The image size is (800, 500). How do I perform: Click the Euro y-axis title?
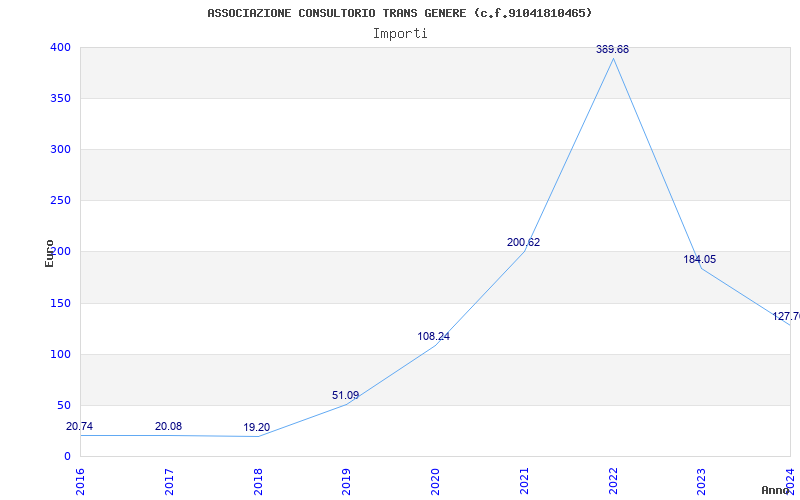[49, 254]
